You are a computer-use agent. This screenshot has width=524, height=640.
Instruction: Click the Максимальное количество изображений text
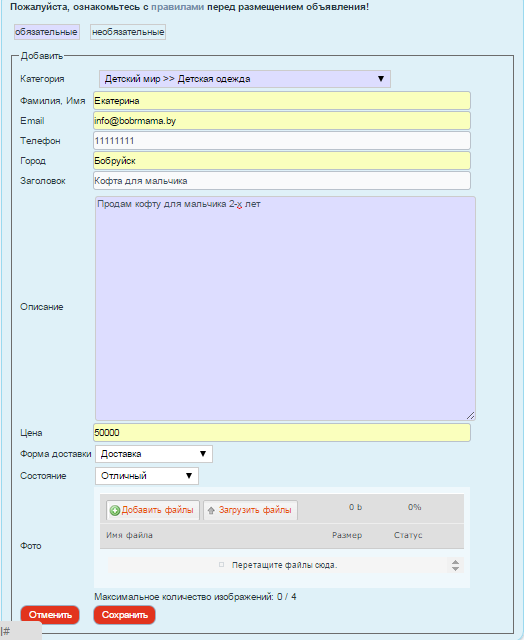[195, 597]
